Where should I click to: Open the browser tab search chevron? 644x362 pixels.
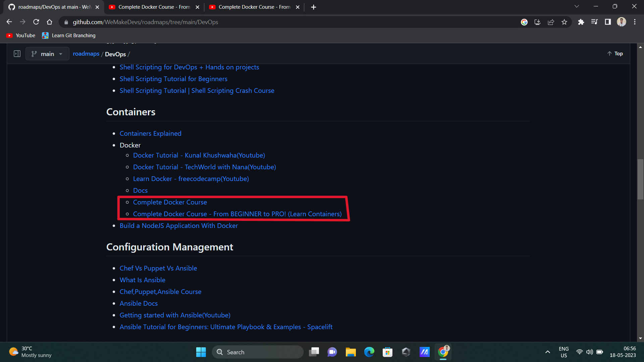(x=577, y=6)
